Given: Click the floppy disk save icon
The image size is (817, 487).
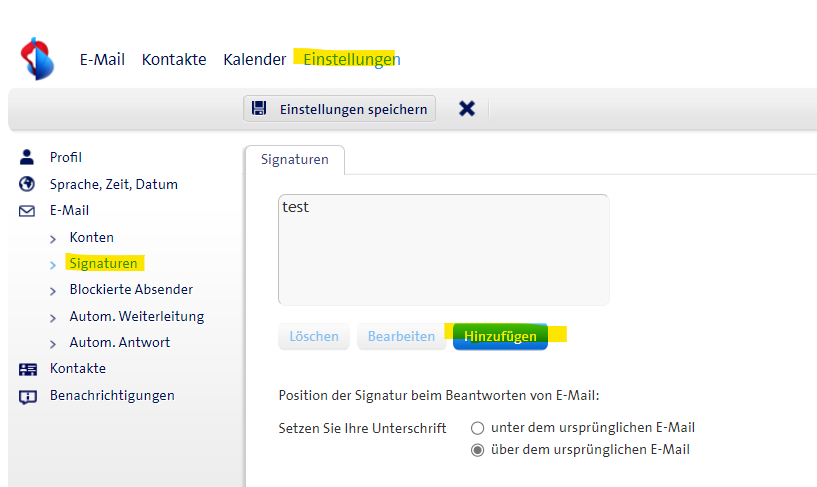Looking at the screenshot, I should pos(259,108).
